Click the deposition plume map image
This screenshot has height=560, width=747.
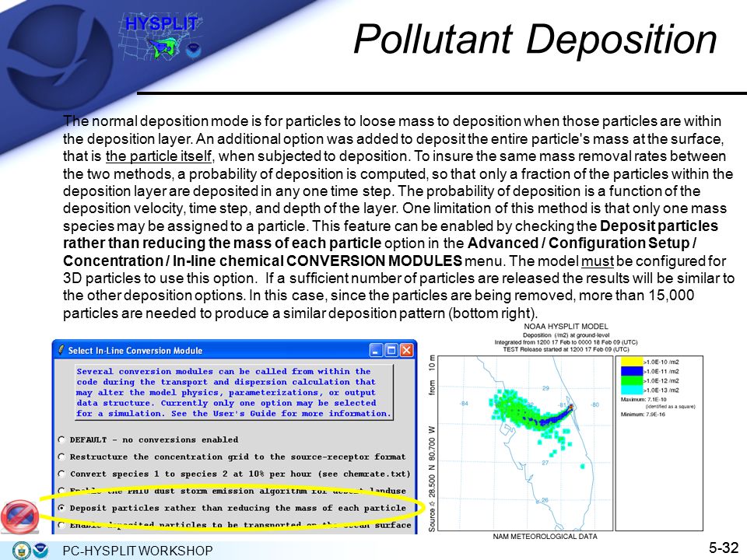tap(525, 443)
